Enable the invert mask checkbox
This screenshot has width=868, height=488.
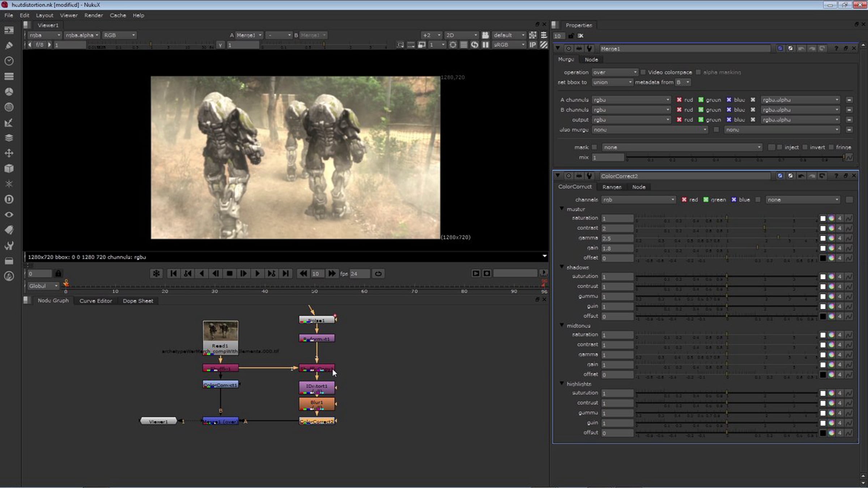805,147
